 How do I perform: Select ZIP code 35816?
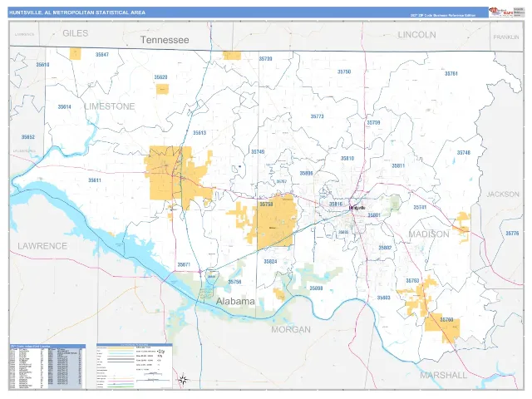(336, 204)
